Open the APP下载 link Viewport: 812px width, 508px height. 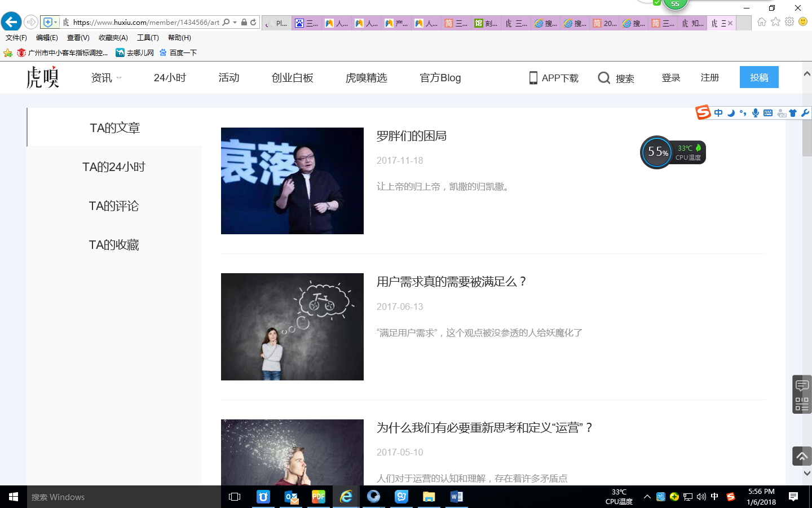(x=554, y=78)
